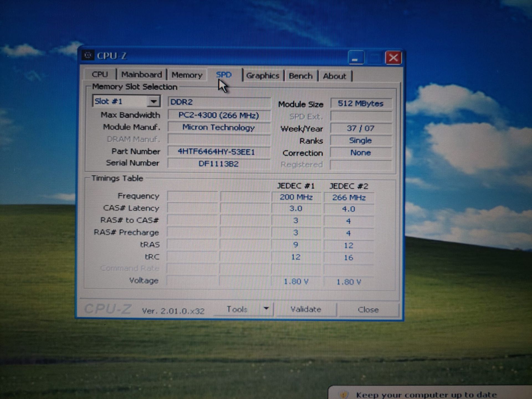Click the Validate button
The image size is (532, 399).
[x=306, y=309]
